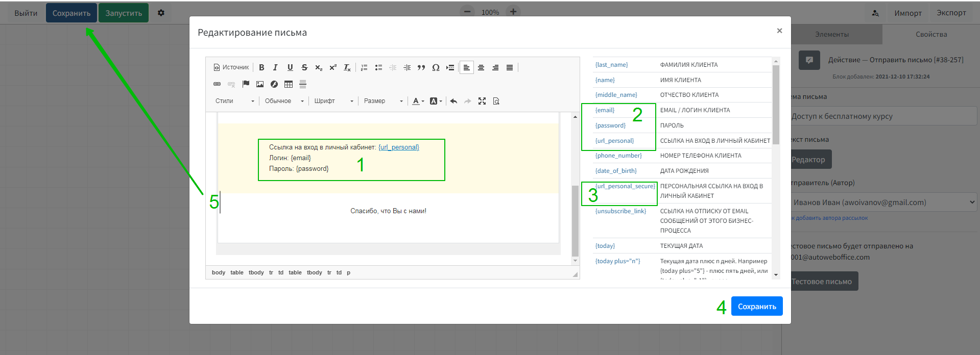980x355 pixels.
Task: Open the Размер font size dropdown
Action: point(383,101)
